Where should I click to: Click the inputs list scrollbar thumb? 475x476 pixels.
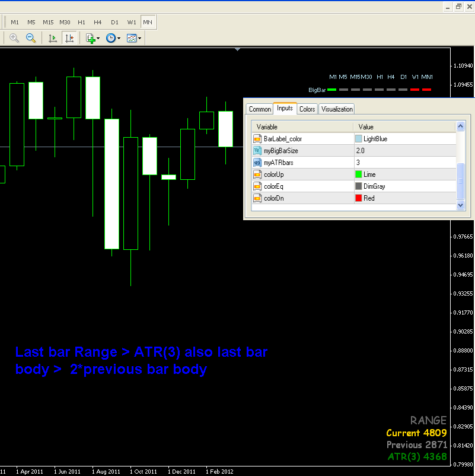click(x=460, y=181)
